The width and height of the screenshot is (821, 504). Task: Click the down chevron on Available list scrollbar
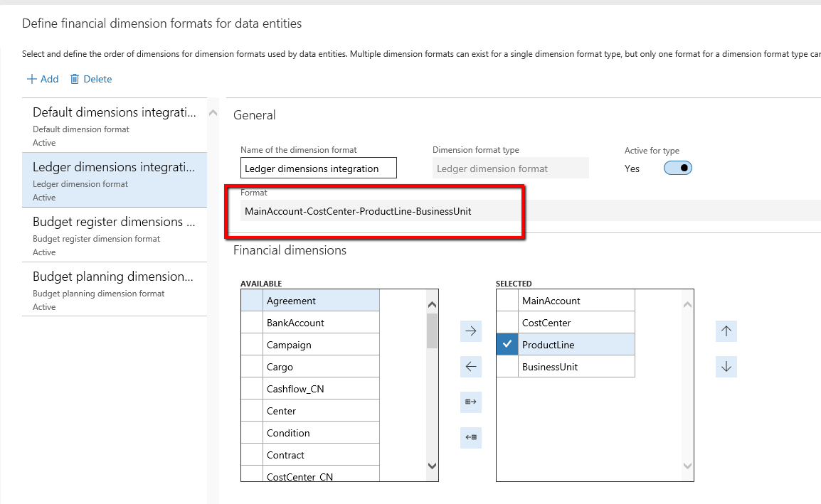coord(431,466)
